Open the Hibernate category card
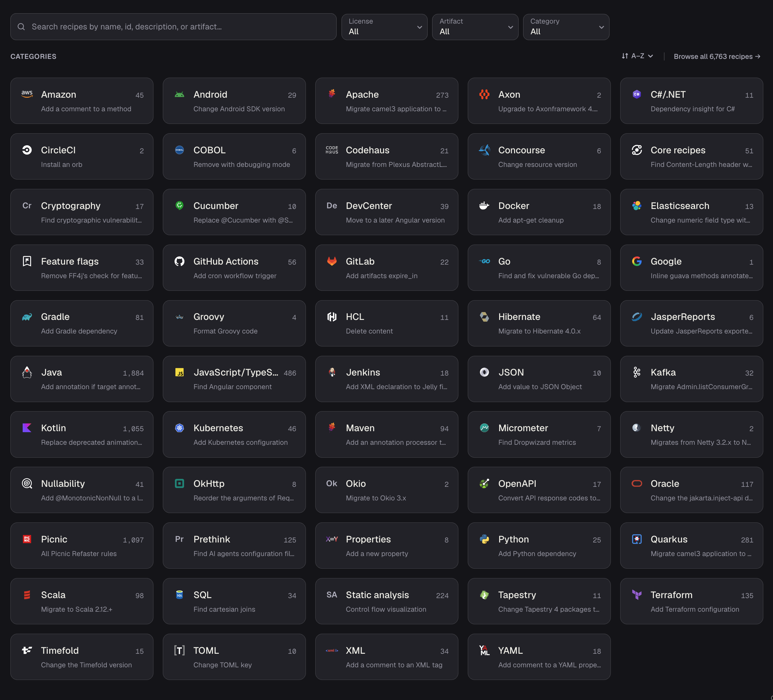Screen dimensions: 773x700 click(539, 323)
